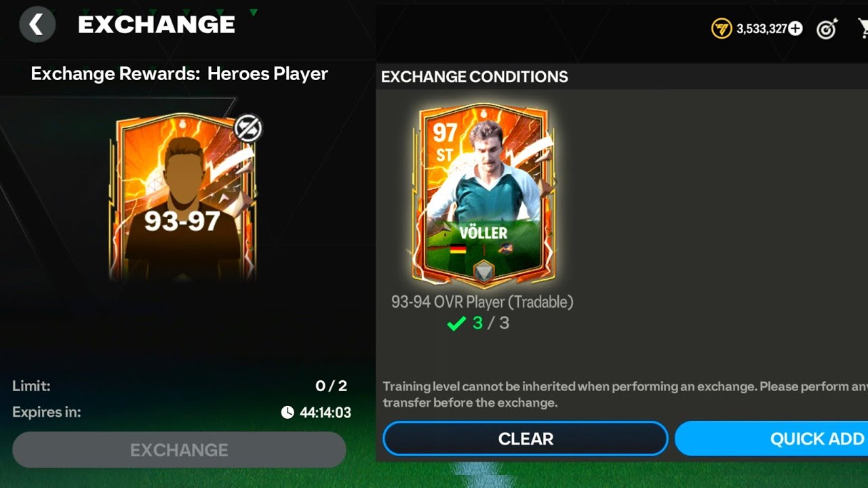Tap the untradable badge on reward card
Viewport: 868px width, 488px height.
point(248,128)
